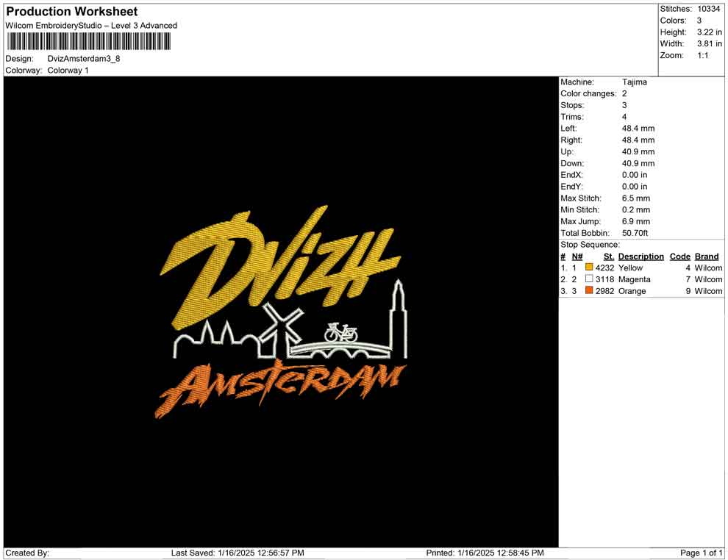Image resolution: width=728 pixels, height=560 pixels.
Task: Click the stitch count '2982' in stop sequence
Action: (x=604, y=291)
